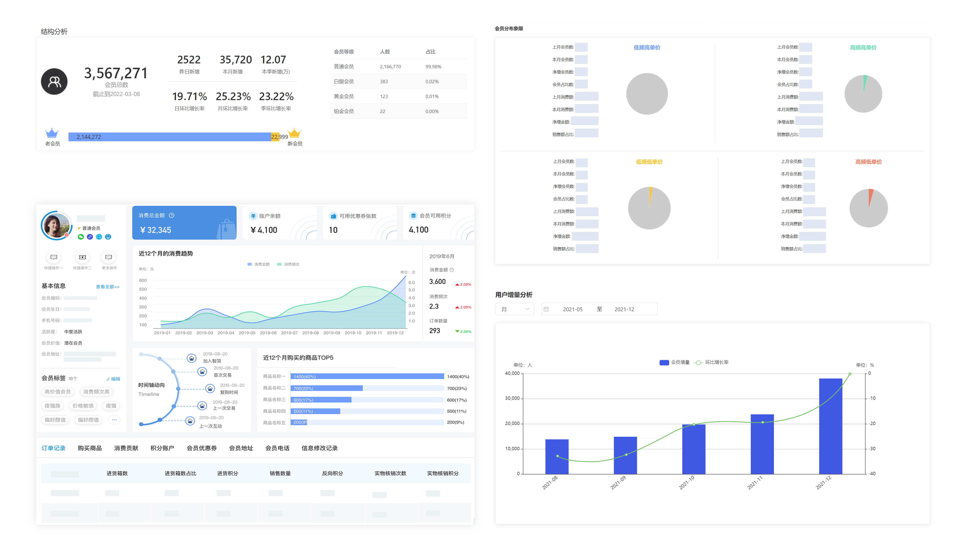Click the timeline home icon for 上一次交易
980x549 pixels.
tap(202, 406)
